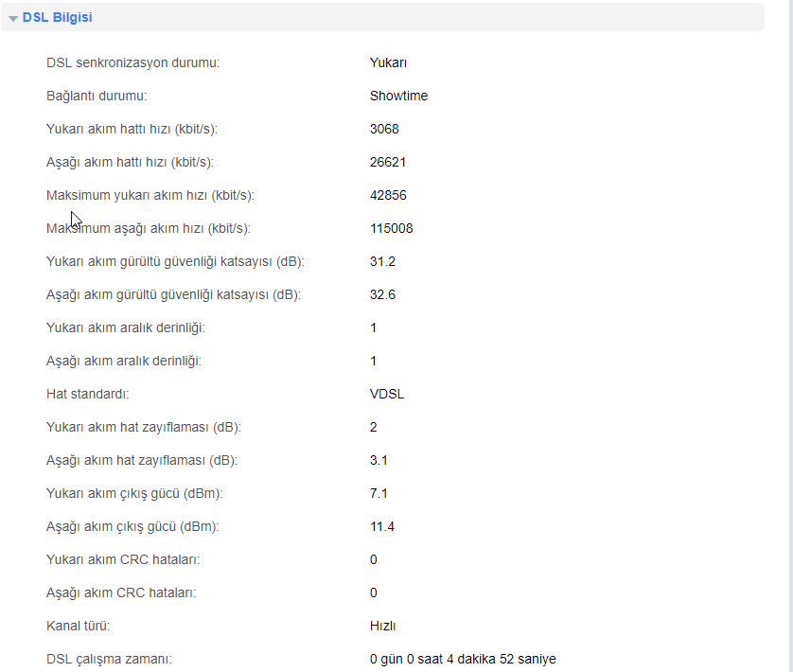Select the 'Kanal türü:' label

[x=78, y=626]
